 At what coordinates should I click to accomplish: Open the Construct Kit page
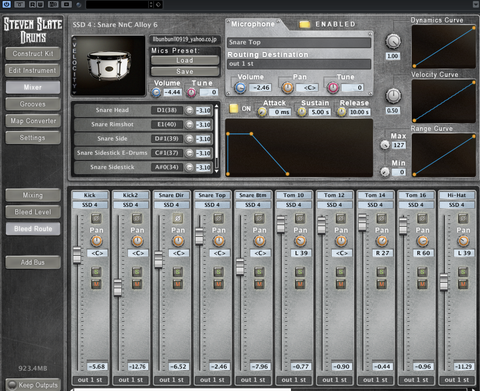[x=33, y=53]
